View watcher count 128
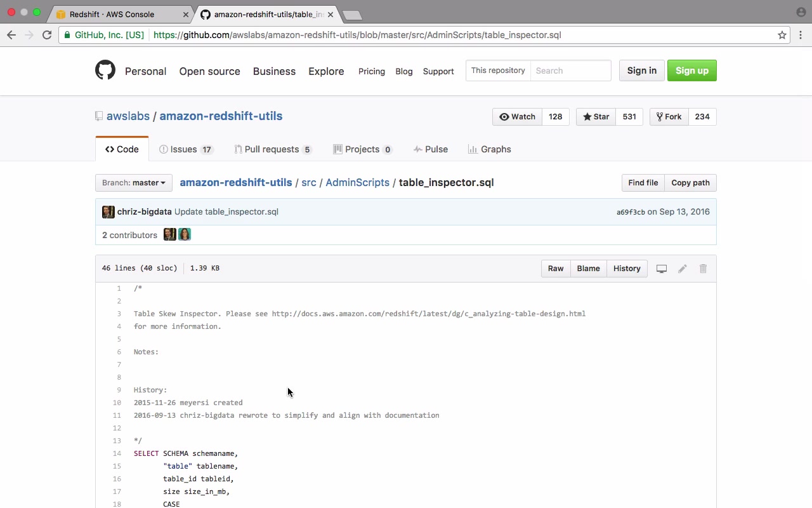This screenshot has width=812, height=508. (x=556, y=117)
